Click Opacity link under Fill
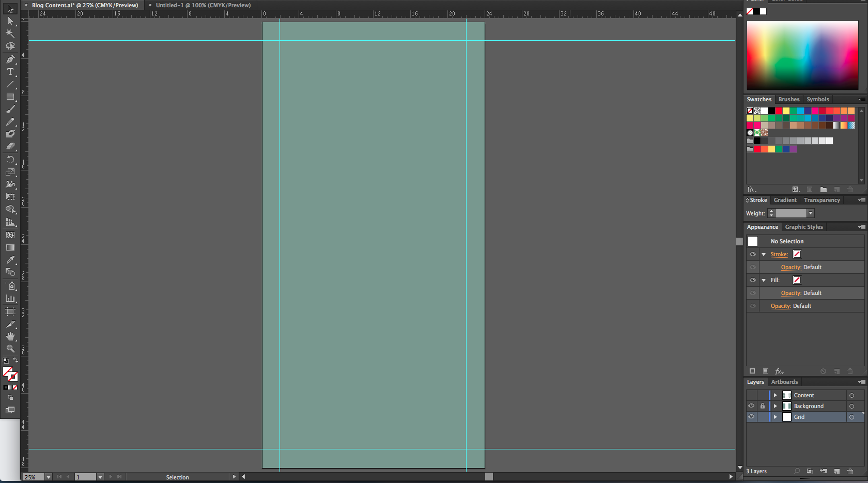The width and height of the screenshot is (868, 483). [791, 293]
